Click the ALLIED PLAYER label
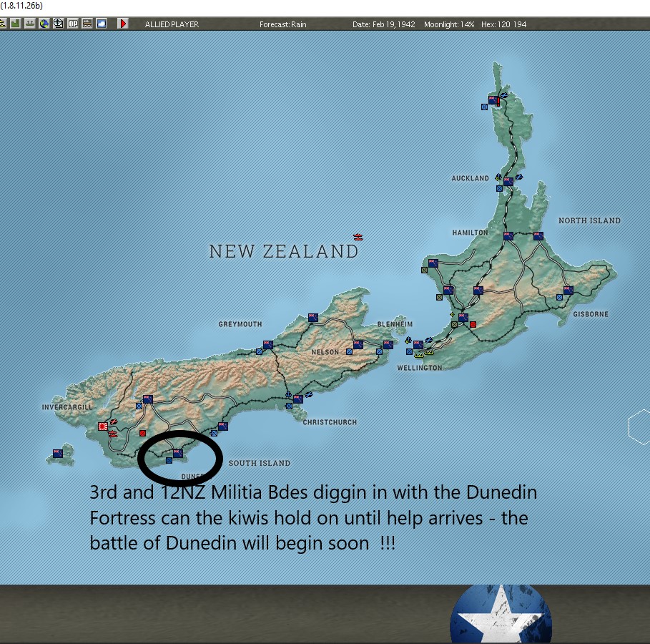This screenshot has height=644, width=650. 172,24
